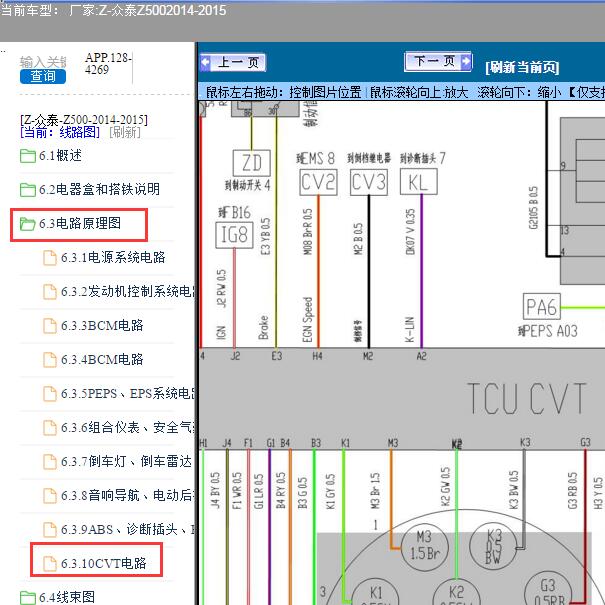The height and width of the screenshot is (605, 605).
Task: Click the CV3 connector box in diagram
Action: [x=369, y=182]
